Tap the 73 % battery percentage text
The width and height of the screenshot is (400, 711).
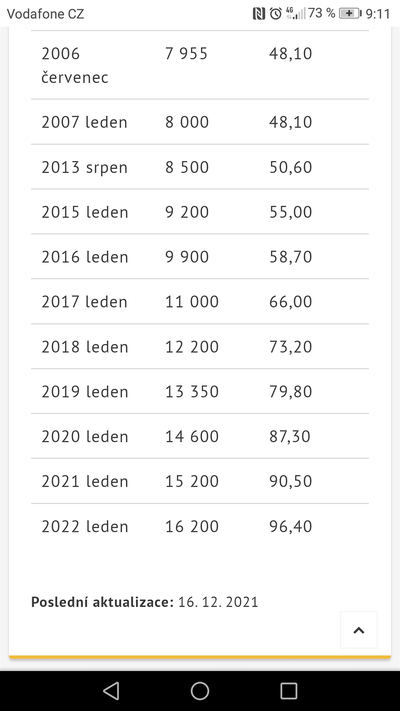[x=322, y=14]
